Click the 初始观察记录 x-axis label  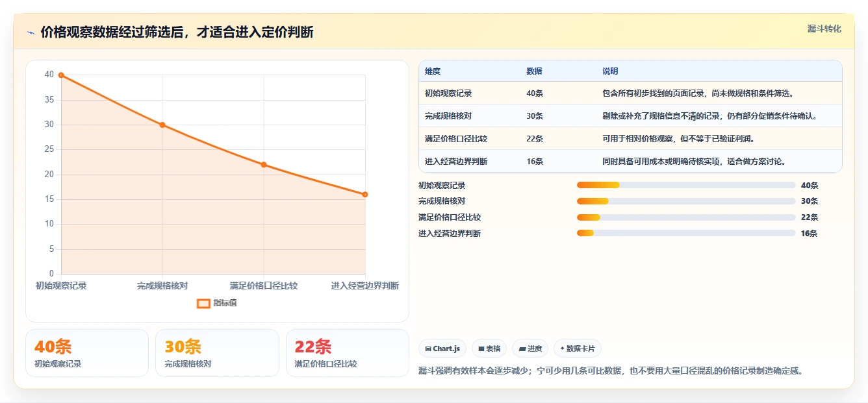[61, 286]
